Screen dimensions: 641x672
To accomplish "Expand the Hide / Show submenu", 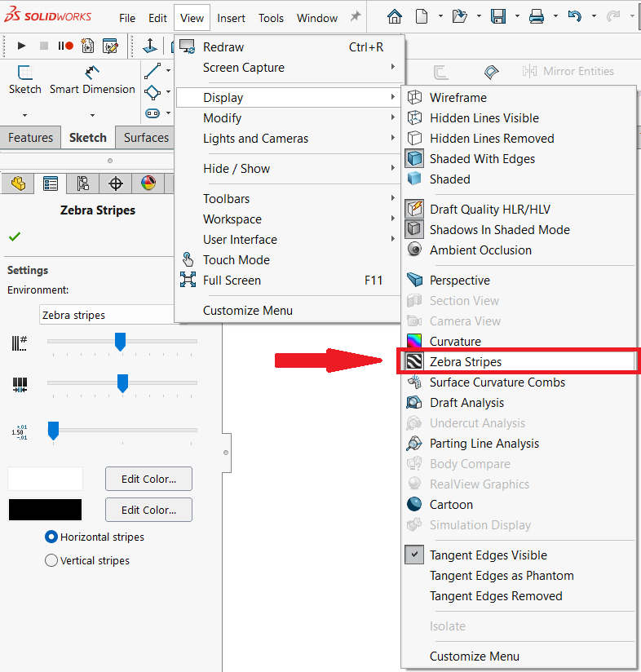I will pos(237,169).
